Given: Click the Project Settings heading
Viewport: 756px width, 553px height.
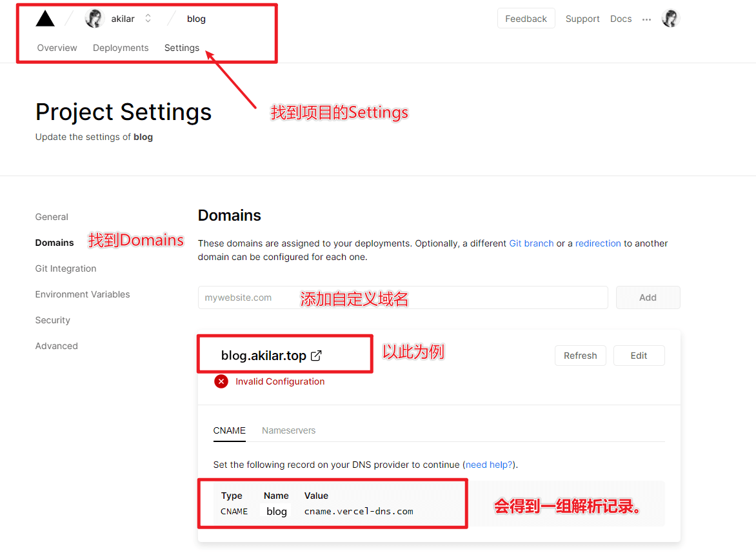Looking at the screenshot, I should 123,112.
